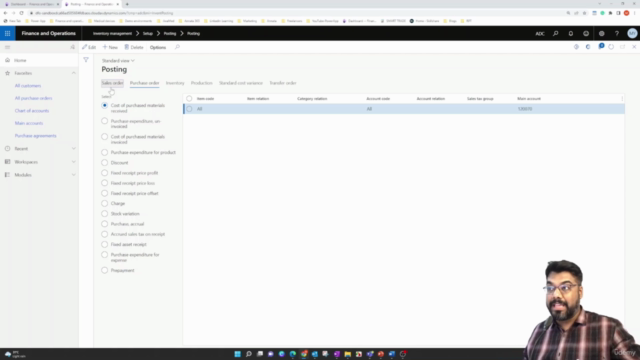Open All purchase orders link

(x=33, y=98)
